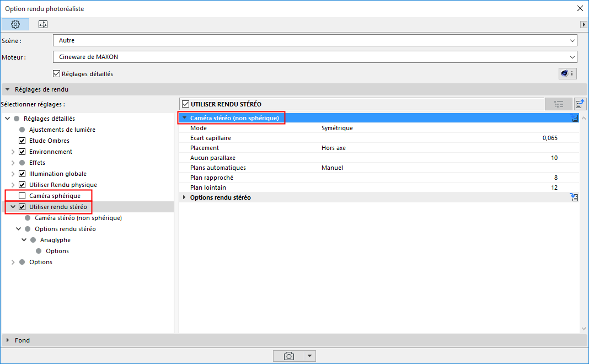Collapse the Réglages détaillés tree node
Image resolution: width=589 pixels, height=364 pixels.
click(x=8, y=119)
